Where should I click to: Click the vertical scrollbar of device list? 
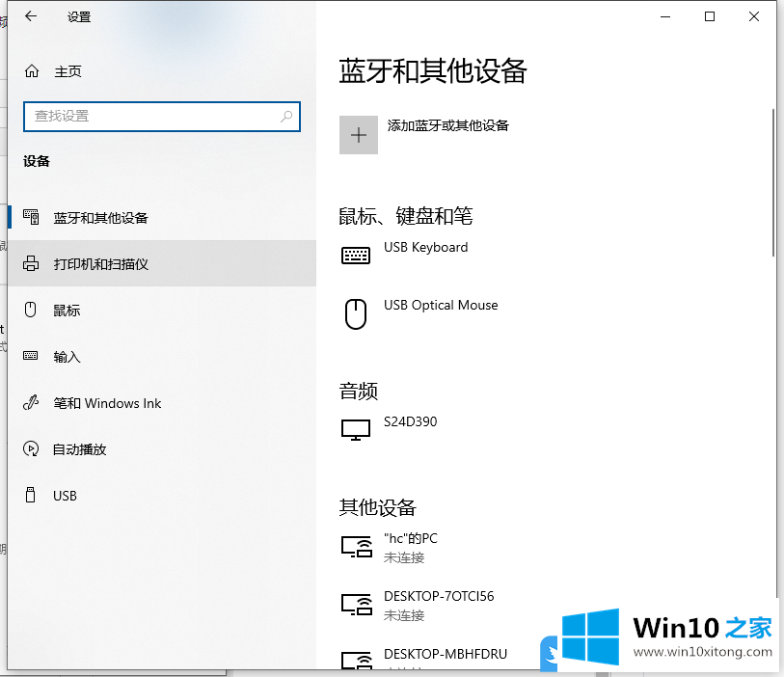click(773, 182)
